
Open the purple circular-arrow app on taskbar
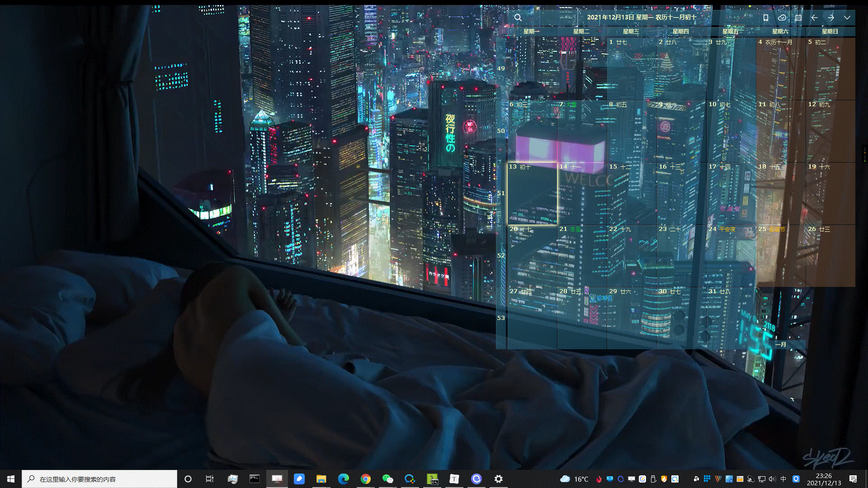[x=476, y=479]
